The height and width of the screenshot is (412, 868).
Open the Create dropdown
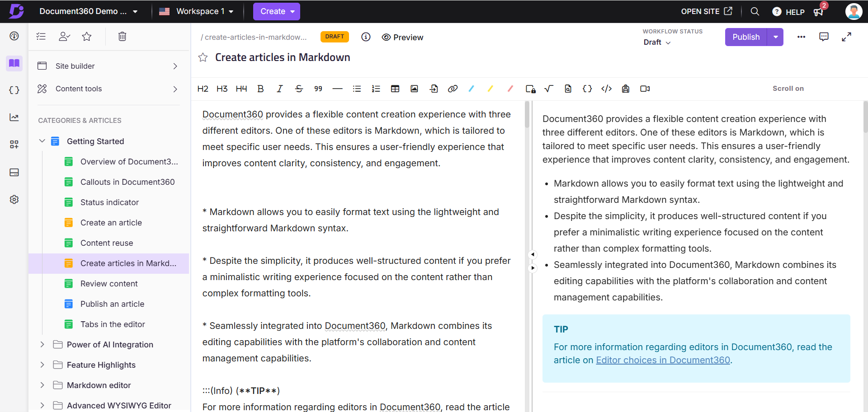(276, 11)
